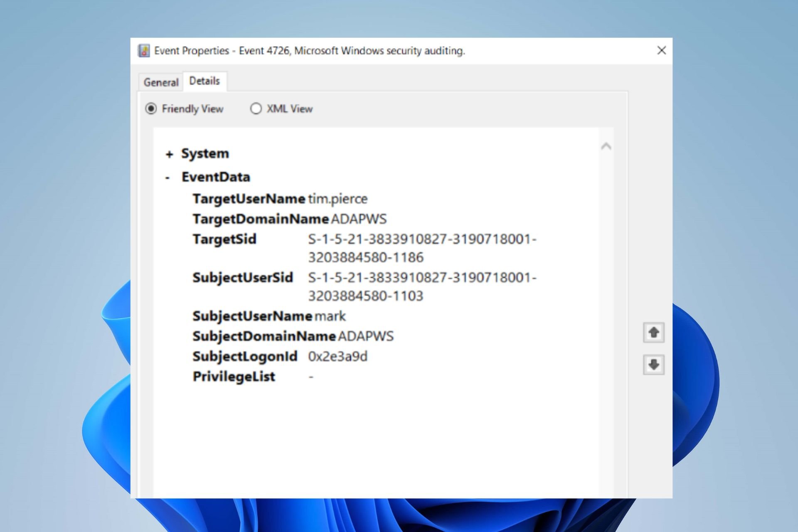
Task: Click ADAPWS value next to SubjectDomainName
Action: (366, 336)
